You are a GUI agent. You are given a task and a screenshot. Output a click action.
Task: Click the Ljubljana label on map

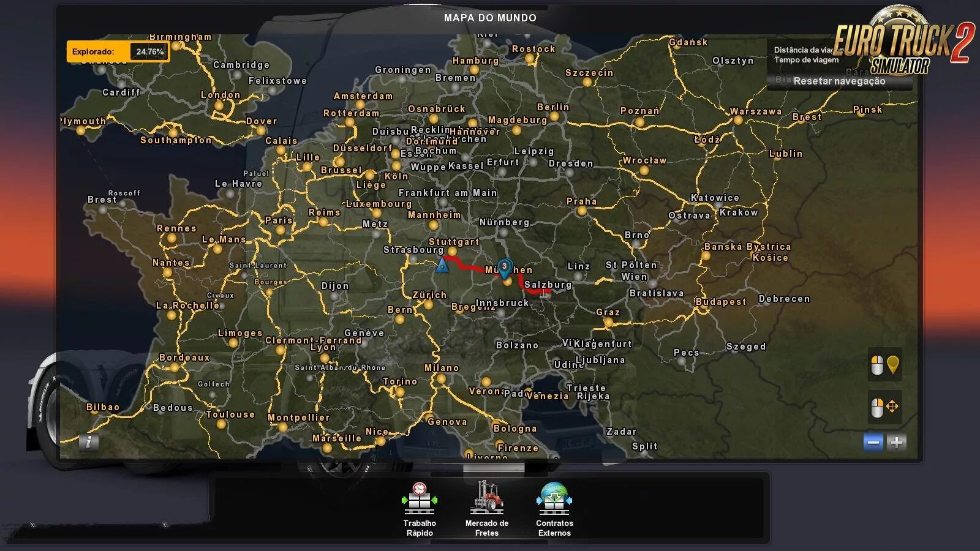pyautogui.click(x=600, y=360)
